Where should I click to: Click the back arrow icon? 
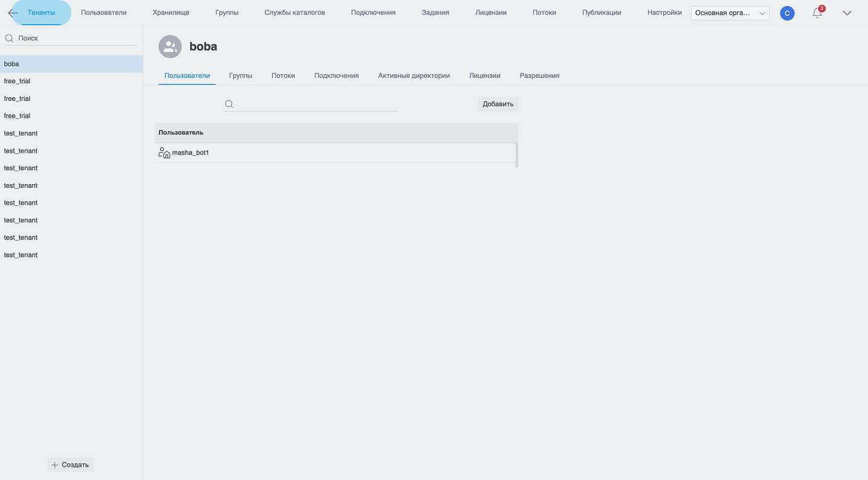(13, 13)
